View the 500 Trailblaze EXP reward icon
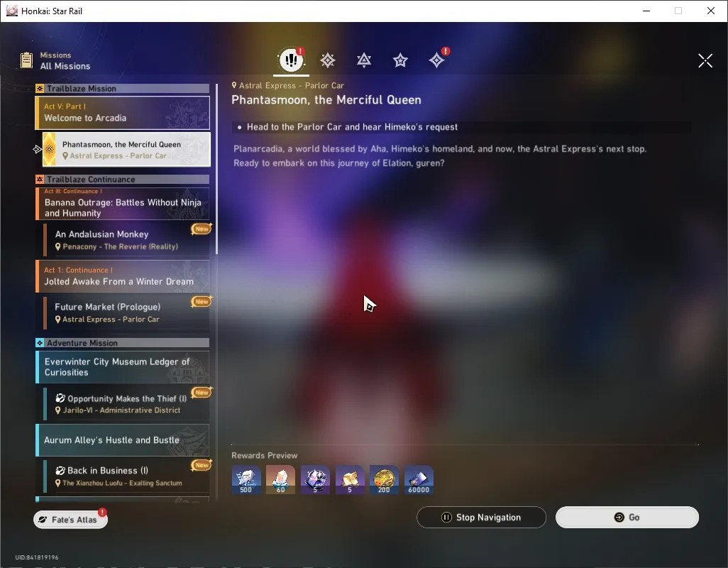 coord(246,480)
